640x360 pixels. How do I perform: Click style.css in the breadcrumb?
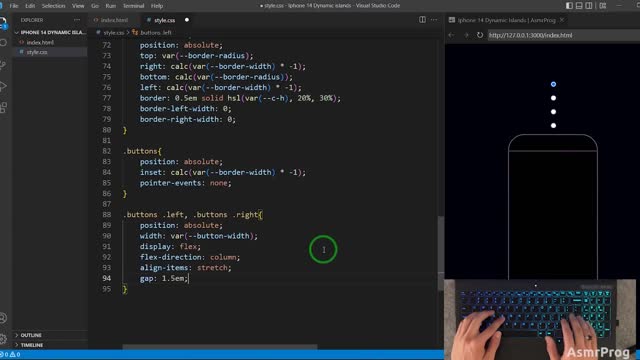113,33
